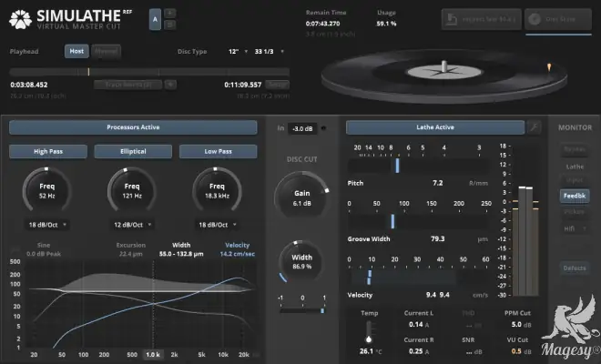Screen dimensions: 601x364
Task: Click the Usage 59.1 % value
Action: point(386,24)
